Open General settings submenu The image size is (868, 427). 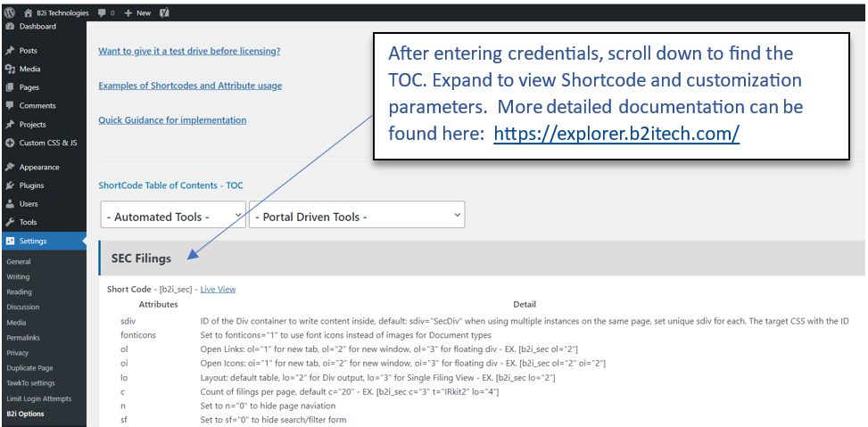(x=18, y=261)
